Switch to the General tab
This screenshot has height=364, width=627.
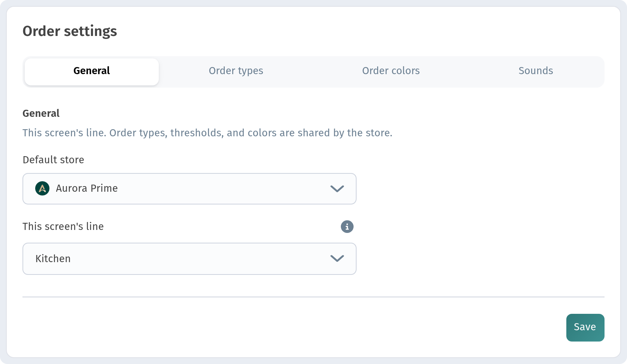tap(92, 72)
